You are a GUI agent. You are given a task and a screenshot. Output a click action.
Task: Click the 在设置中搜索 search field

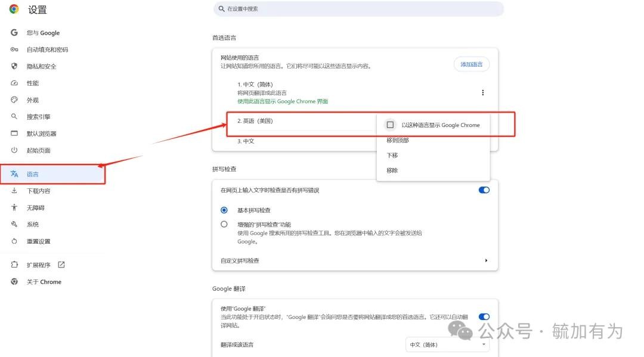click(x=358, y=9)
